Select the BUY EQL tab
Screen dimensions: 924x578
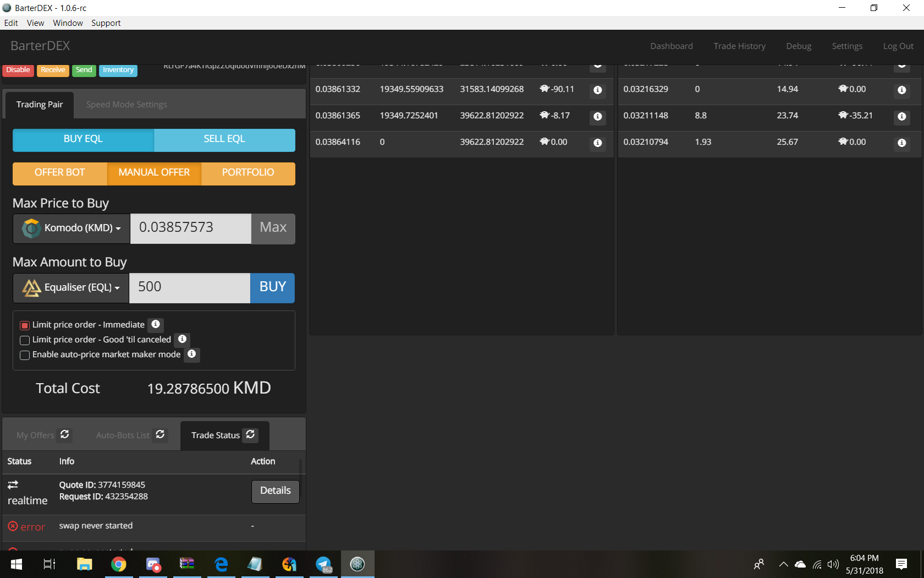83,139
